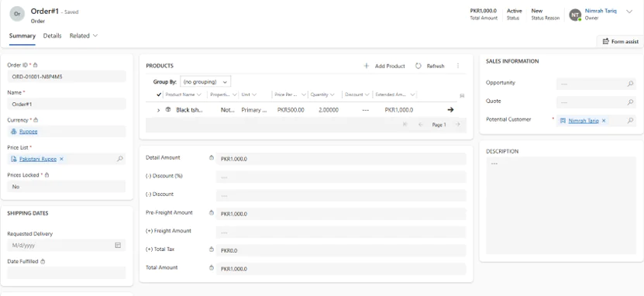Click the PKR500.00 price cell
This screenshot has height=296, width=644.
click(x=291, y=110)
